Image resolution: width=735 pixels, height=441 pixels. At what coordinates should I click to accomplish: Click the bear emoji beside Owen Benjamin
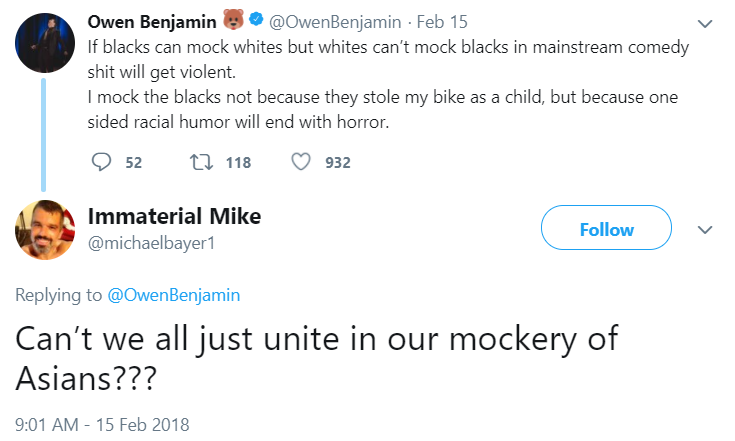point(233,20)
